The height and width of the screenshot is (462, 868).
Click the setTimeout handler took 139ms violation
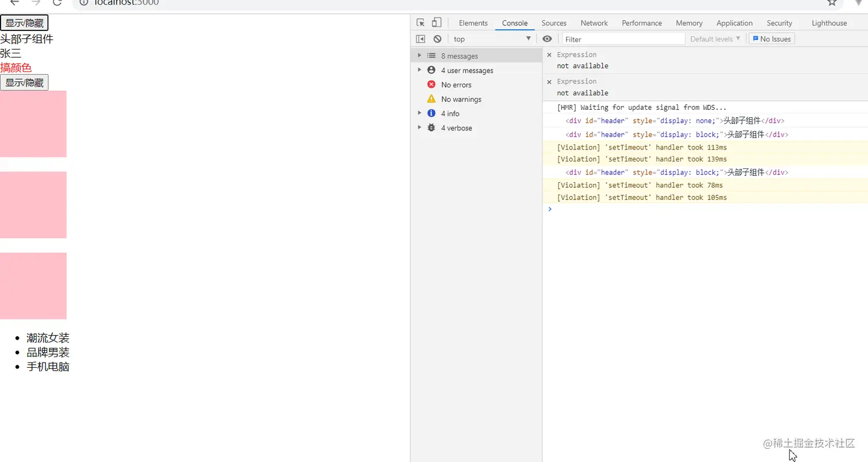point(642,159)
